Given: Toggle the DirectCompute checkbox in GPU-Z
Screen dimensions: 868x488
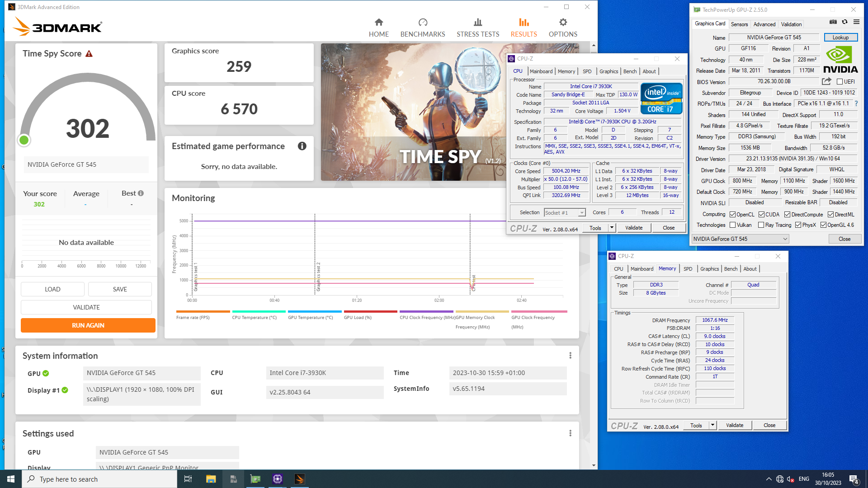Looking at the screenshot, I should [788, 215].
